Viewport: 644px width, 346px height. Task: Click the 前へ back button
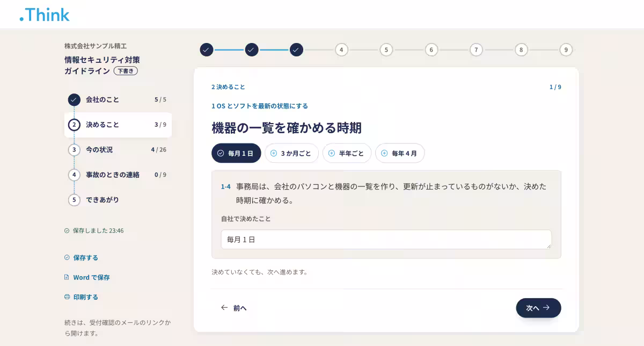pos(234,308)
